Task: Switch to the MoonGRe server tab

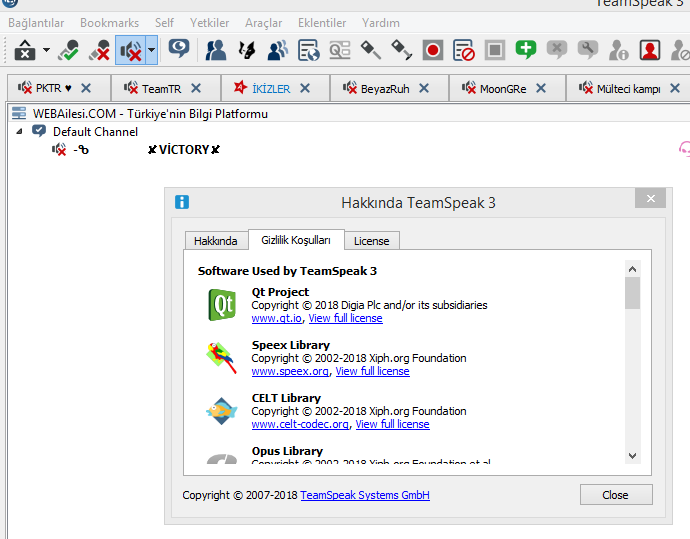Action: click(507, 88)
